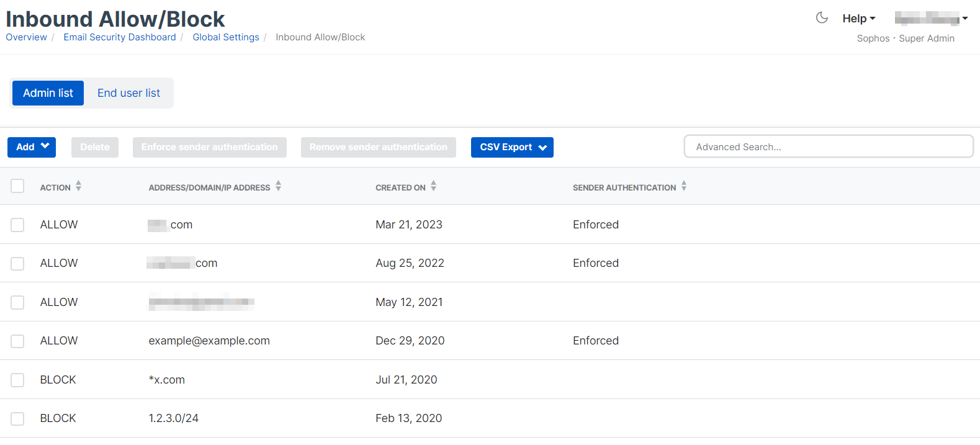980x445 pixels.
Task: Sort by Action column arrows
Action: [78, 186]
